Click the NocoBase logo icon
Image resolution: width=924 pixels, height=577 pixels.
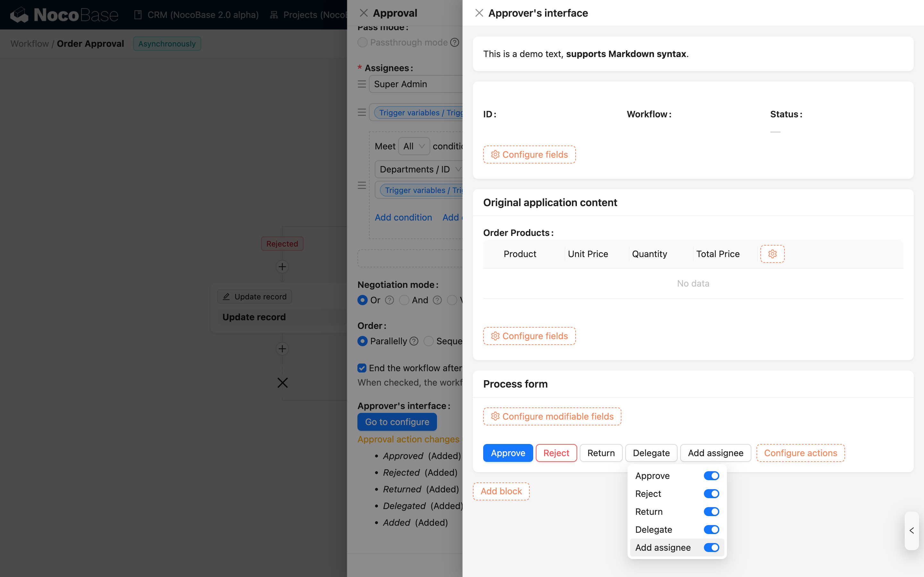click(19, 14)
